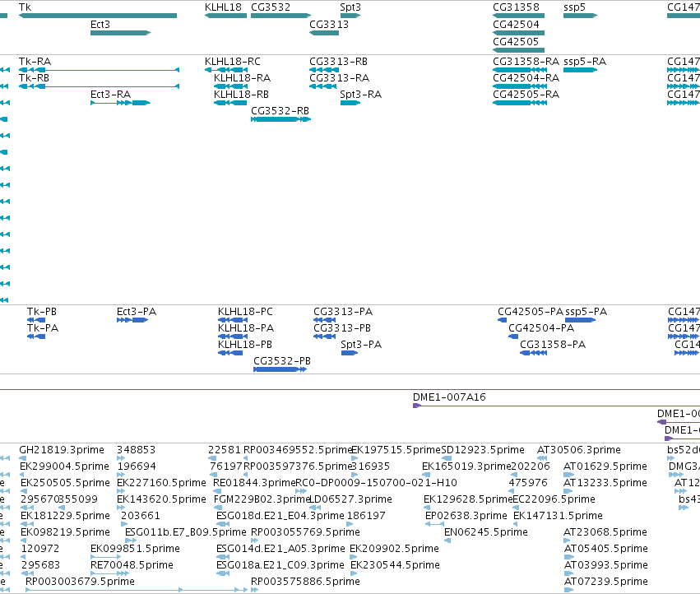Select the KLHL18-RB transcript
The height and width of the screenshot is (594, 700).
[x=230, y=103]
